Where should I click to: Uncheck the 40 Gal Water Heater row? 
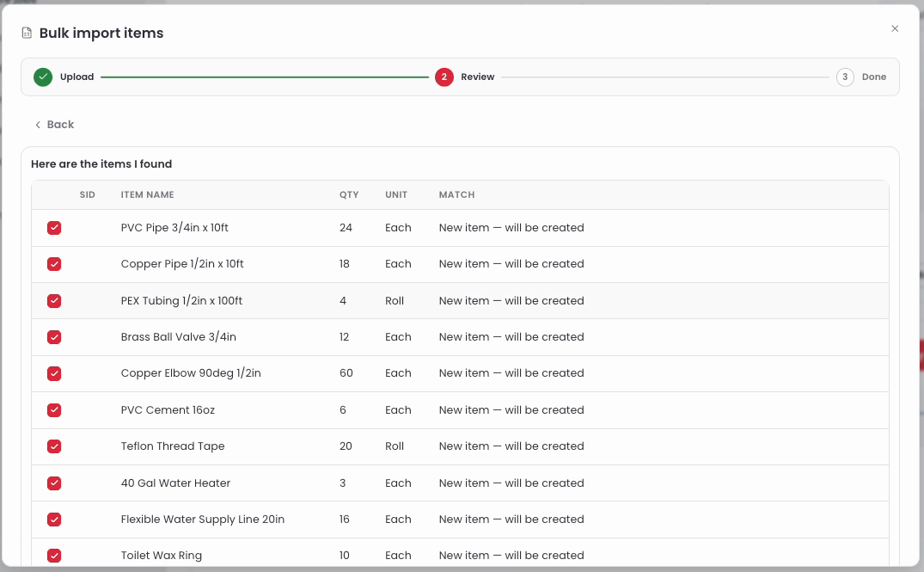pos(54,483)
